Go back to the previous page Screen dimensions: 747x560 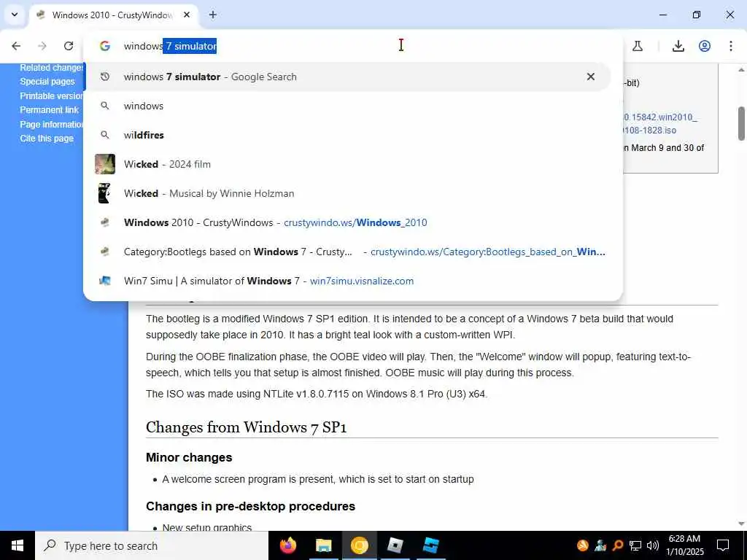[16, 46]
